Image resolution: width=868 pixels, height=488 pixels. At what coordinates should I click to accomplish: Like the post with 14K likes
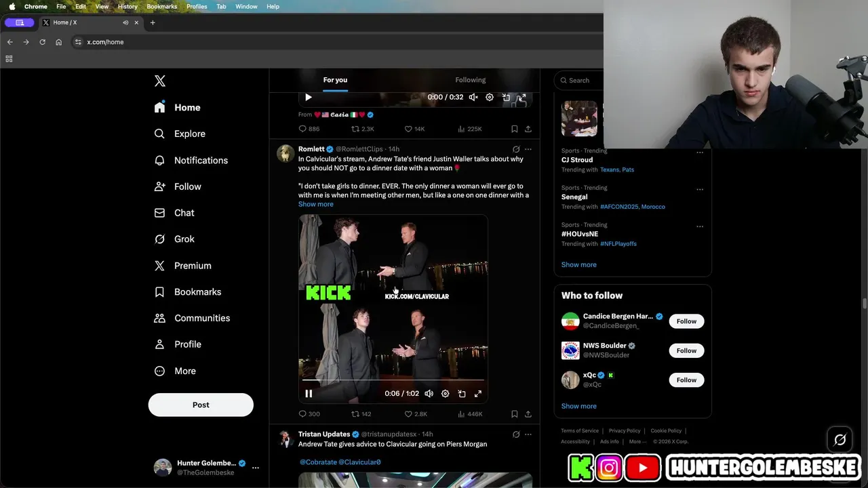click(414, 129)
